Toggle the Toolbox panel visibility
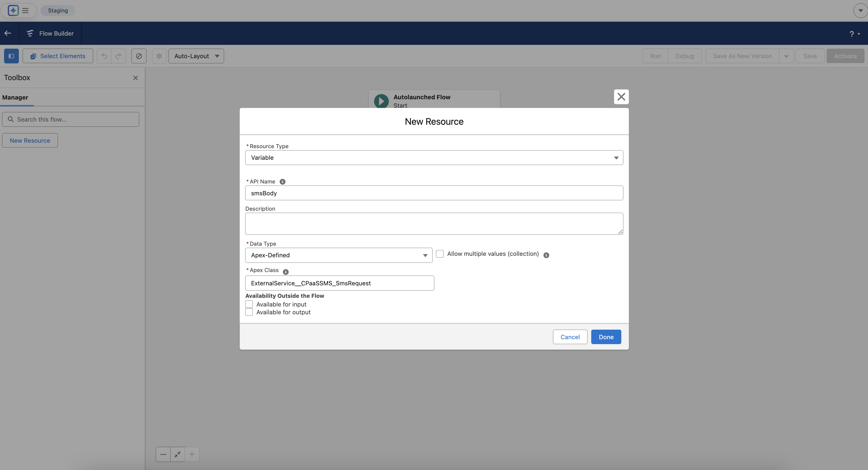Screen dimensions: 868x470 tap(11, 56)
